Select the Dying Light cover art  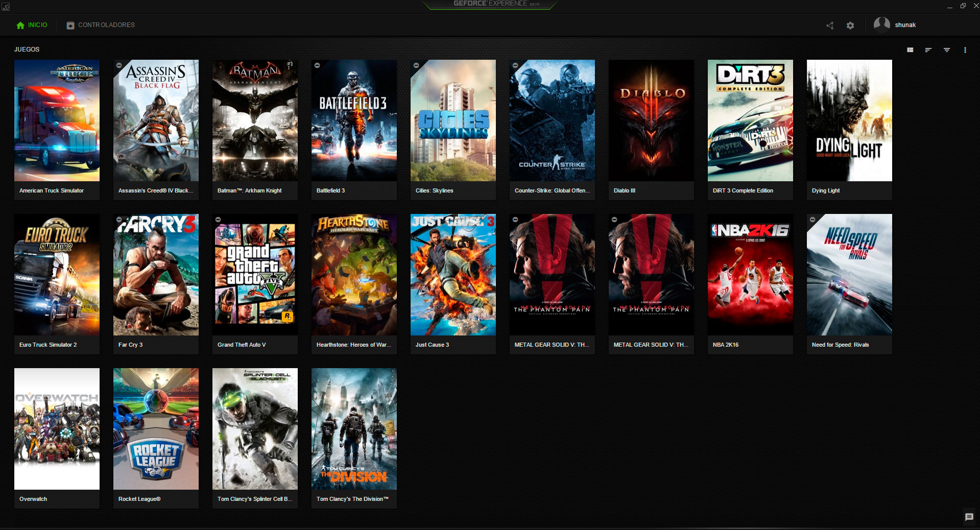[x=849, y=121]
